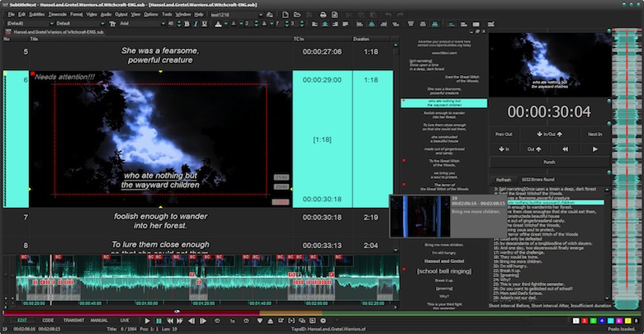Screen dimensions: 644x334
Task: Click the Bold formatting icon
Action: click(187, 23)
